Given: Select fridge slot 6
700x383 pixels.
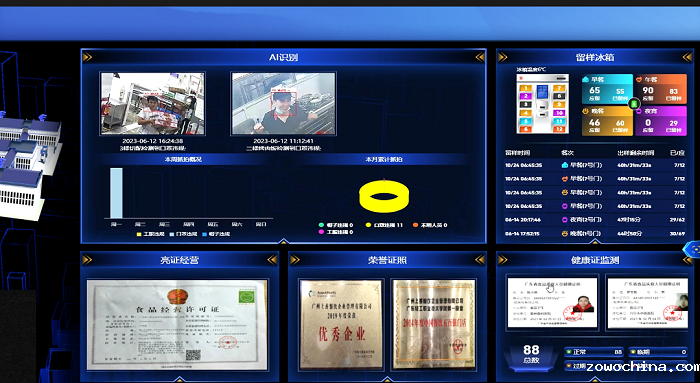Looking at the screenshot, I should pos(526,129).
